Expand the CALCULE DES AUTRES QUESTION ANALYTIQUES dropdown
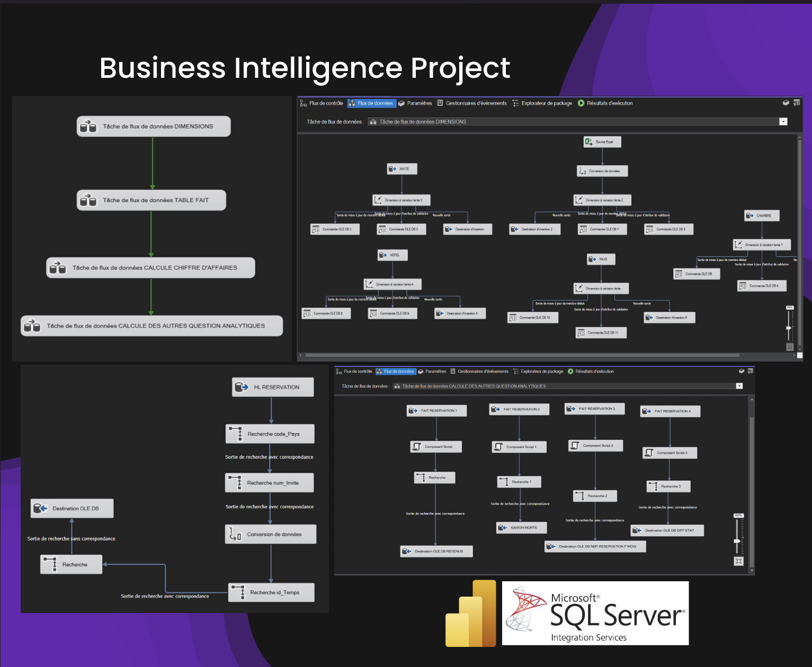Viewport: 812px width, 667px height. [x=739, y=386]
